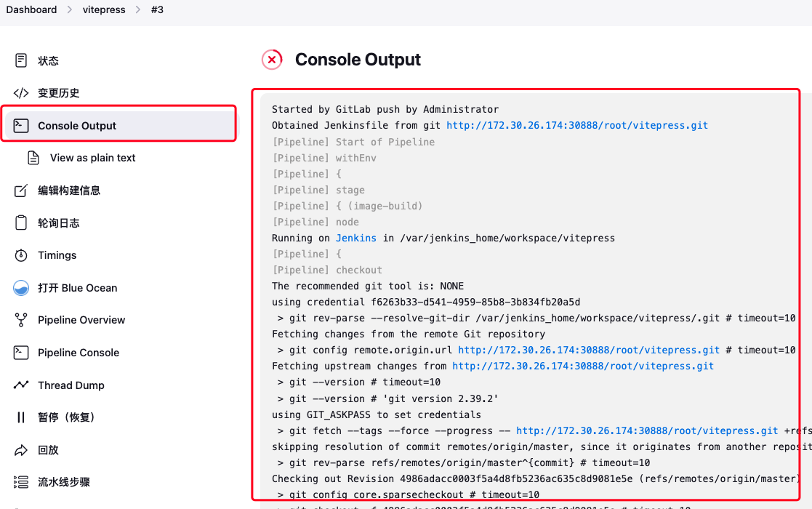Click the Pipeline Overview branch icon
The width and height of the screenshot is (812, 509).
[21, 320]
